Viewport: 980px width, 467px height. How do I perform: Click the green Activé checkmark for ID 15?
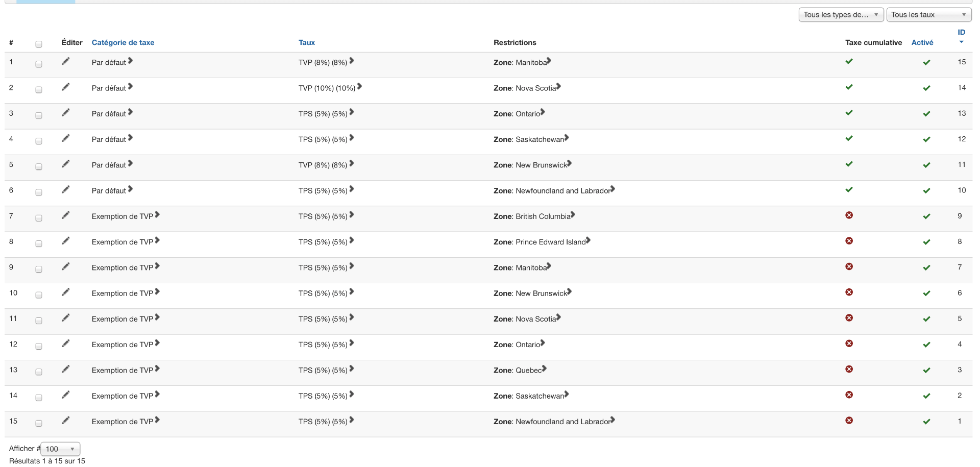tap(926, 63)
